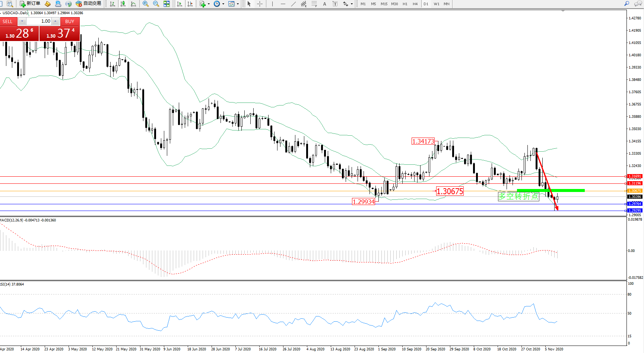
Task: Zoom in on the chart
Action: coord(146,4)
